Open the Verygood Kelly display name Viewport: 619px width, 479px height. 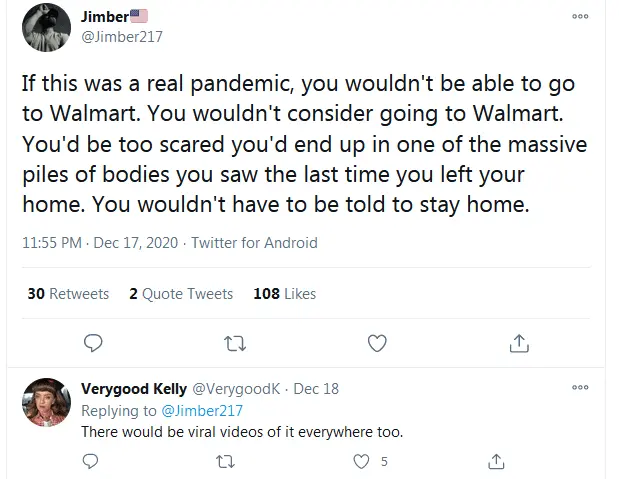(134, 388)
